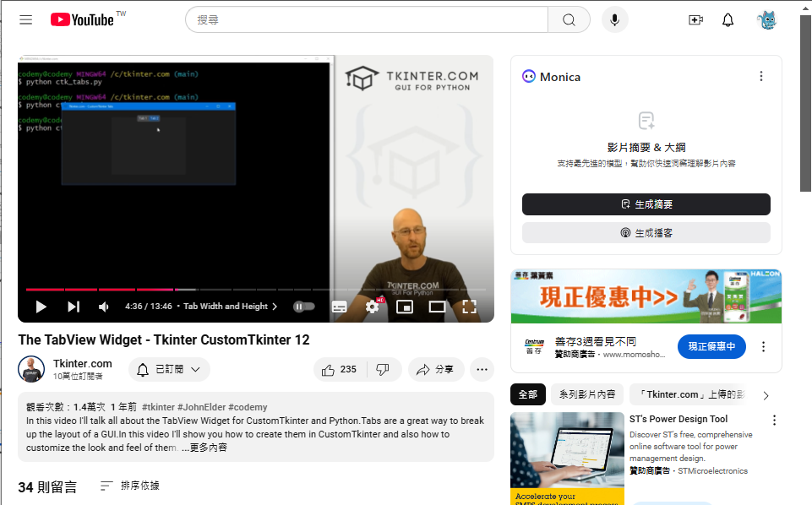This screenshot has height=505, width=812.
Task: Start voice search with microphone icon
Action: point(614,19)
